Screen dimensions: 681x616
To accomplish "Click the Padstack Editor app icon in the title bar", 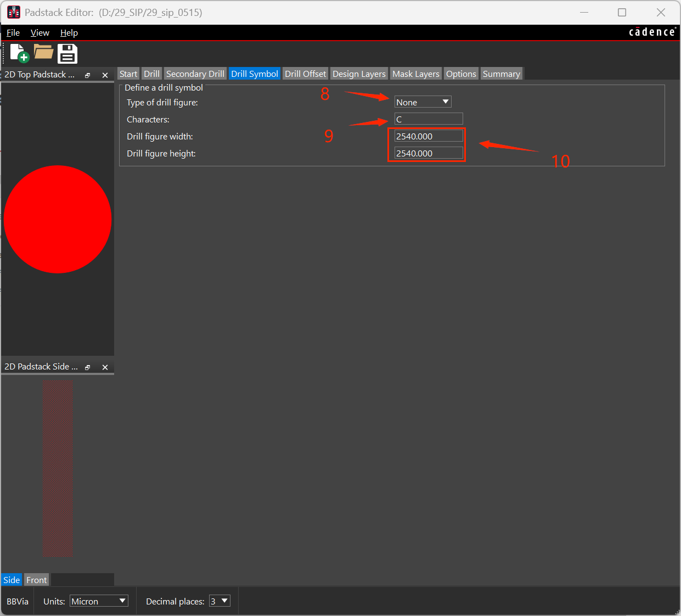I will (x=14, y=12).
